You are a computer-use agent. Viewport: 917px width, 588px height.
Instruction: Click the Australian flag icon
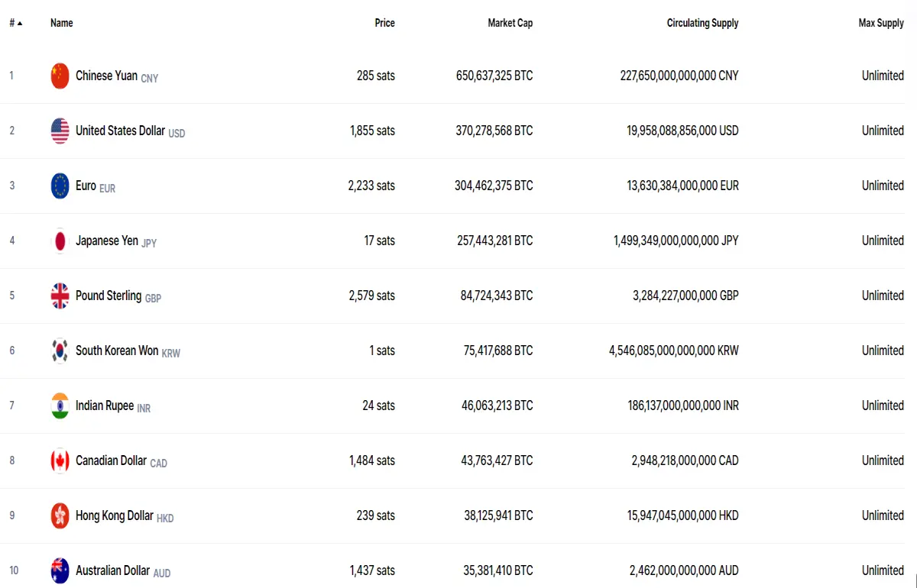[x=60, y=570]
